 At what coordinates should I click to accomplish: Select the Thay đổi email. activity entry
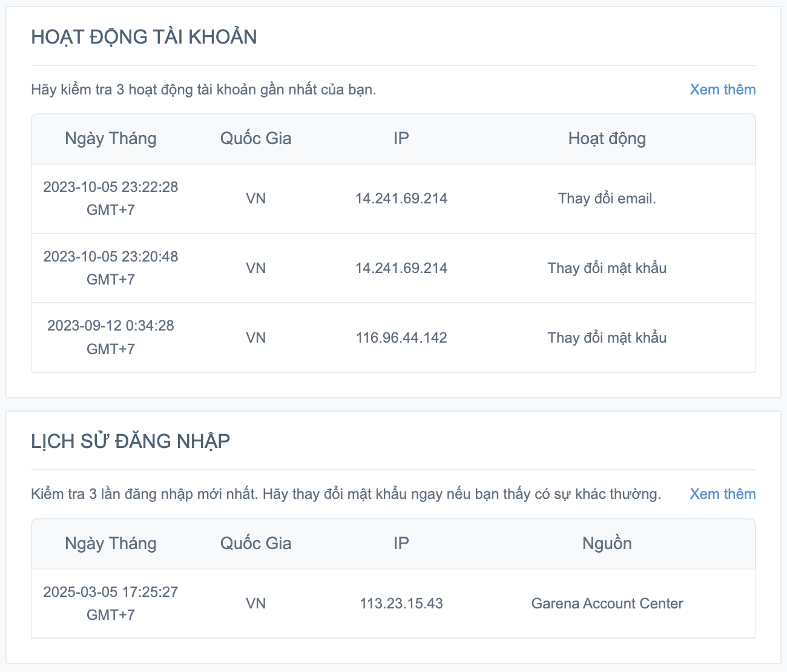(607, 199)
